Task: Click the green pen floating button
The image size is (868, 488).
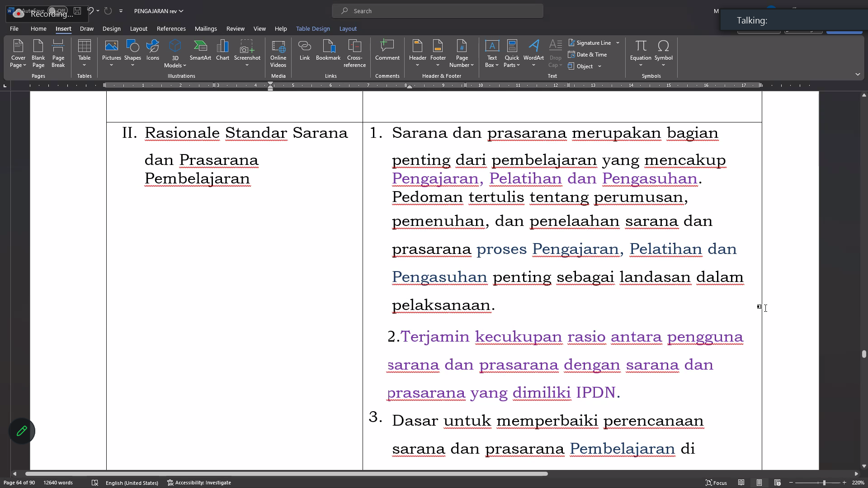Action: 22,431
